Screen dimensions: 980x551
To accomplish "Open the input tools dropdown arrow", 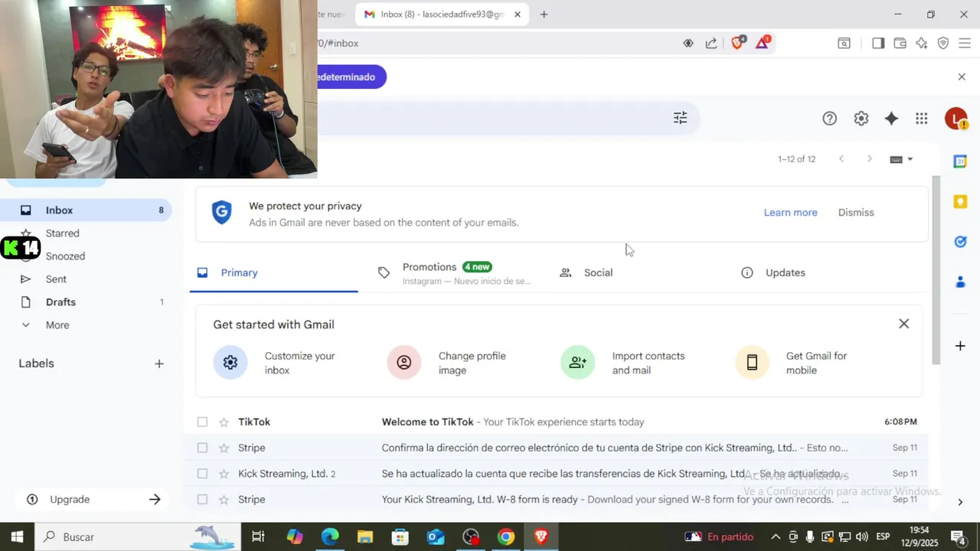I will (910, 159).
